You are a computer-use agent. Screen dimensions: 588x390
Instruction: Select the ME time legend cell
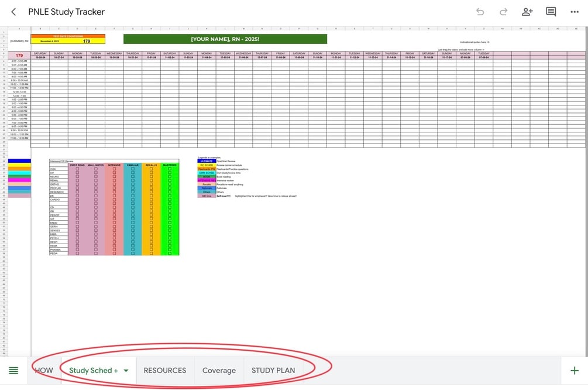point(207,196)
